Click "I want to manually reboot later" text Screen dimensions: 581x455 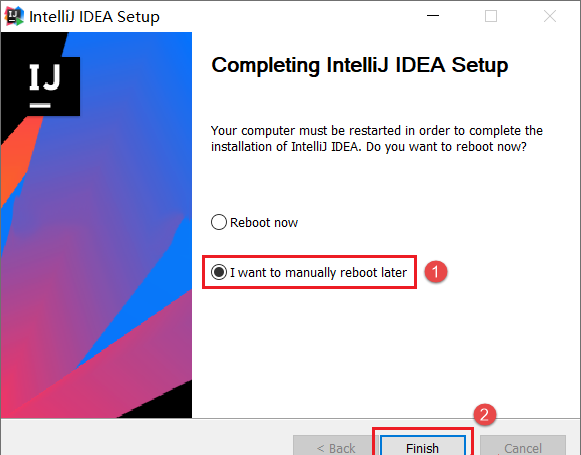[318, 273]
